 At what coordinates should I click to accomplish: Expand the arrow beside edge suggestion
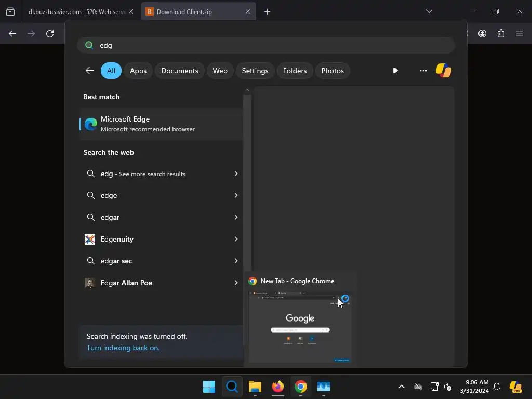pos(236,195)
